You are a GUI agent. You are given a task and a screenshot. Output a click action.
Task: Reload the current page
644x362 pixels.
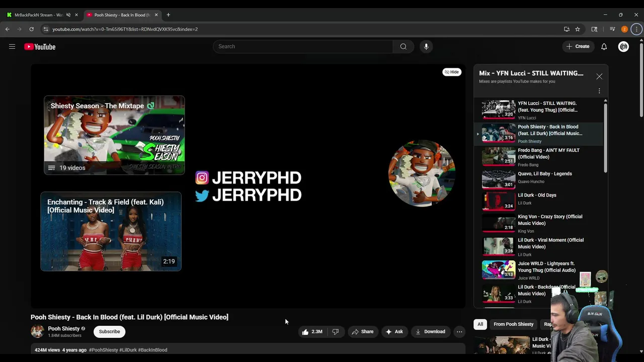(x=31, y=29)
